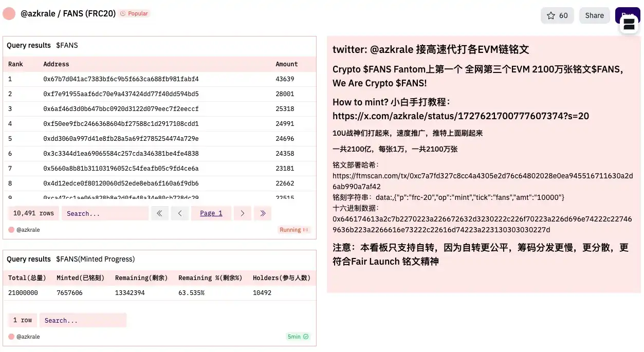Open @azkrale link under the Minted Progress table
The height and width of the screenshot is (352, 644).
click(28, 337)
